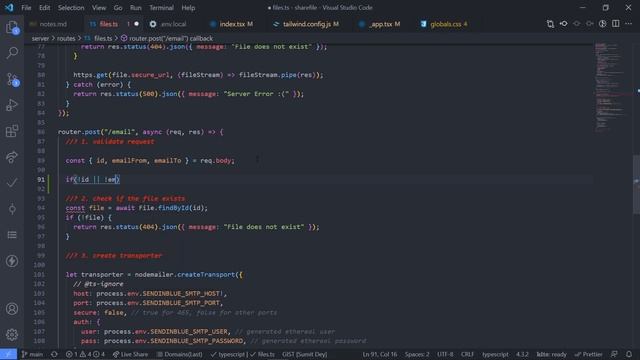Image resolution: width=640 pixels, height=360 pixels.
Task: Click the feedback icon in status bar
Action: point(614,354)
